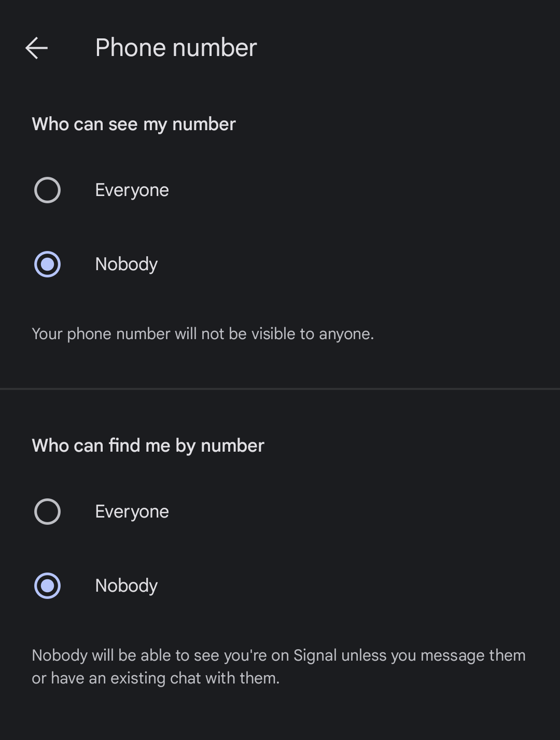The image size is (560, 740).
Task: Select Nobody radio under Who can find me by number
Action: pos(47,585)
